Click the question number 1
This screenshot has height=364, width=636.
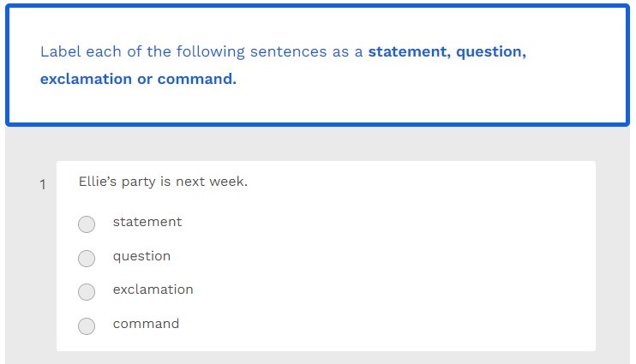click(x=43, y=184)
